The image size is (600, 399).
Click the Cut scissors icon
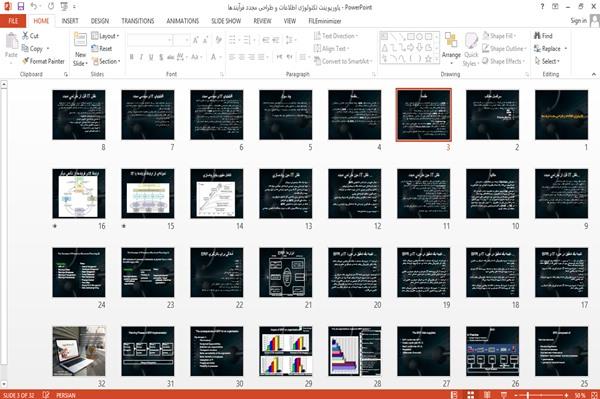25,36
